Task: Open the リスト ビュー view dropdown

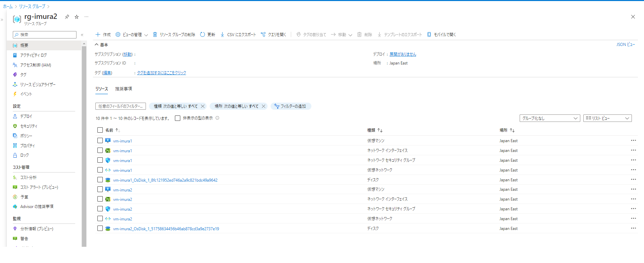Action: (x=607, y=118)
